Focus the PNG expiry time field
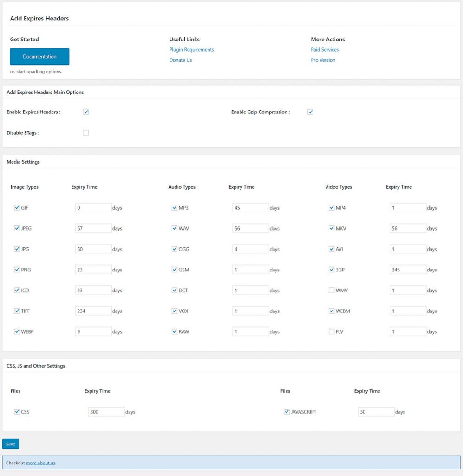This screenshot has height=476, width=463. point(93,270)
